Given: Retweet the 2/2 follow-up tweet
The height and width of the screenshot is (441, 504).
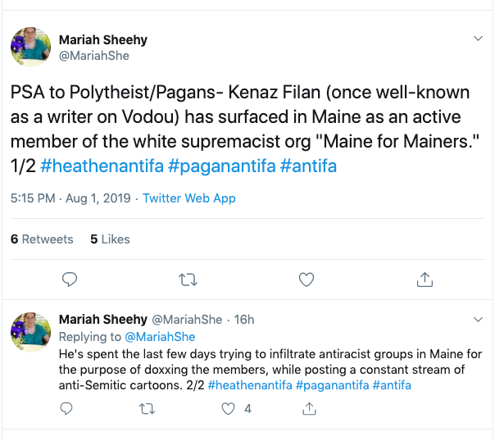Looking at the screenshot, I should point(148,407).
